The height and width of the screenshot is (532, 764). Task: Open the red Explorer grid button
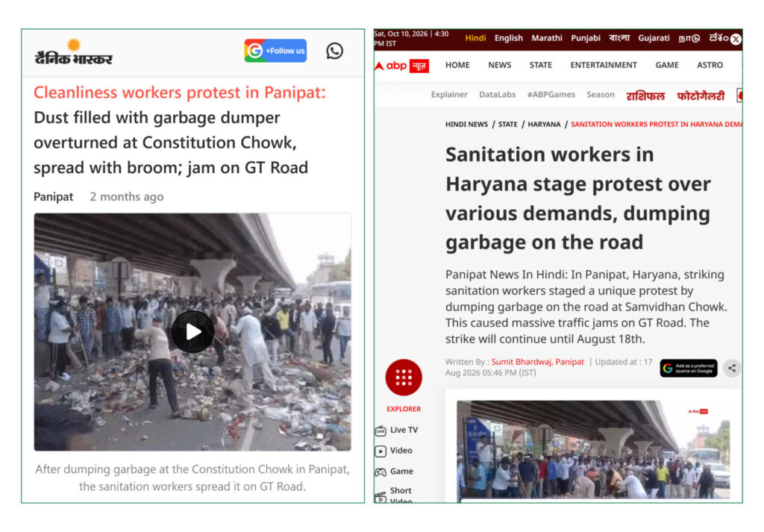pyautogui.click(x=404, y=377)
